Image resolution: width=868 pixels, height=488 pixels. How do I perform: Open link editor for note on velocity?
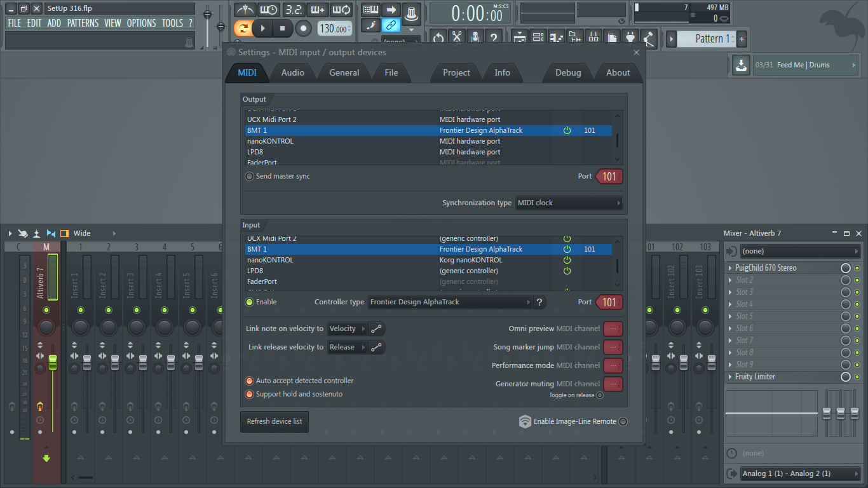[377, 329]
